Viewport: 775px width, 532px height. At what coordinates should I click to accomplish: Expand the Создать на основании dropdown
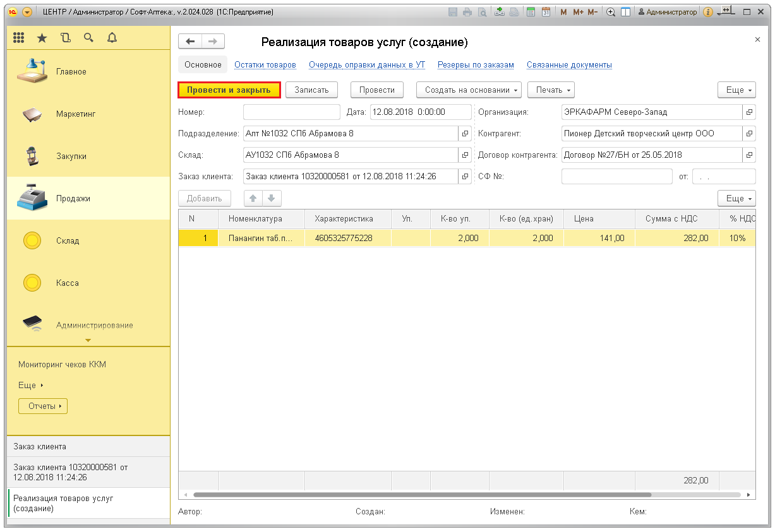point(469,90)
